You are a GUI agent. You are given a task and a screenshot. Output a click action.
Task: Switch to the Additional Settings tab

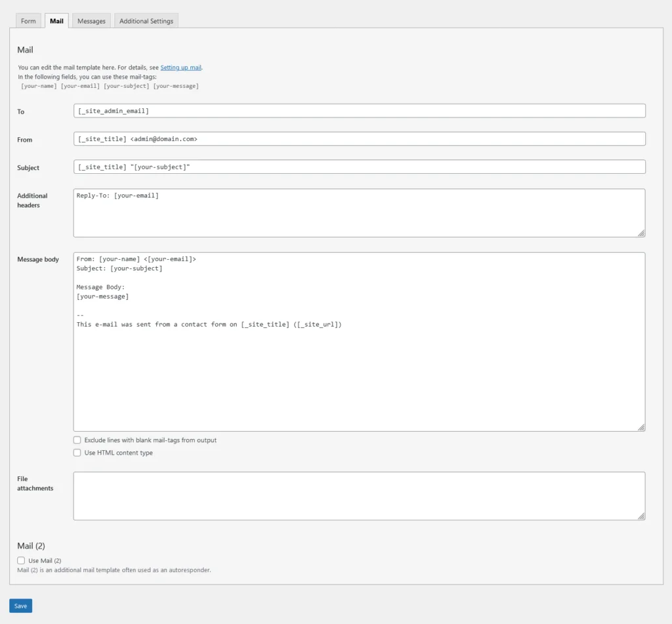click(x=146, y=20)
